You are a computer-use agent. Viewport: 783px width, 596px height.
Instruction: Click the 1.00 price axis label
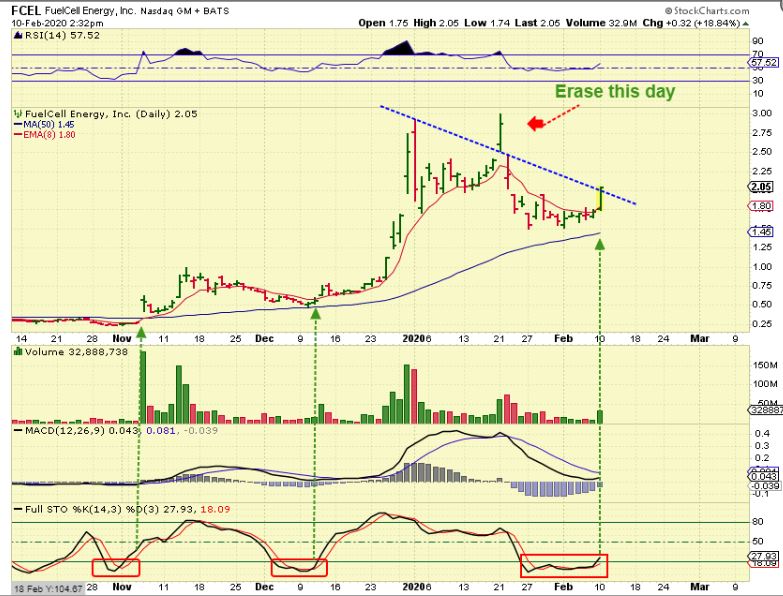pyautogui.click(x=762, y=267)
